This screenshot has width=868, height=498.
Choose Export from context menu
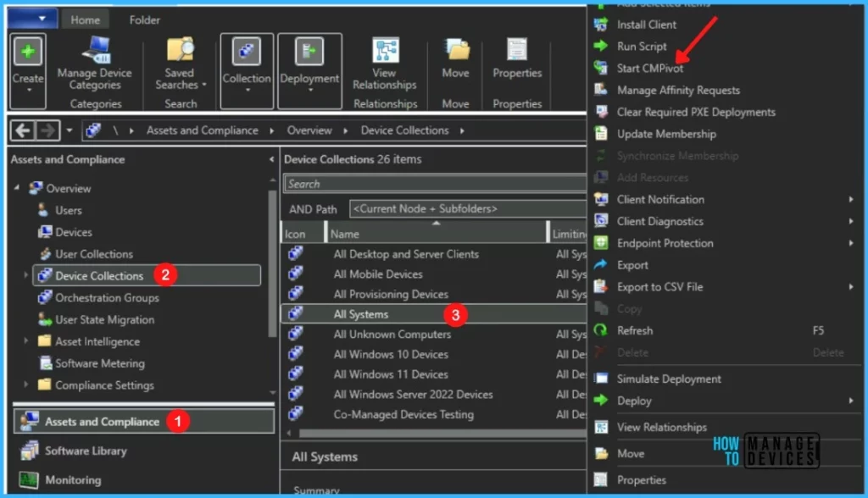(x=632, y=265)
